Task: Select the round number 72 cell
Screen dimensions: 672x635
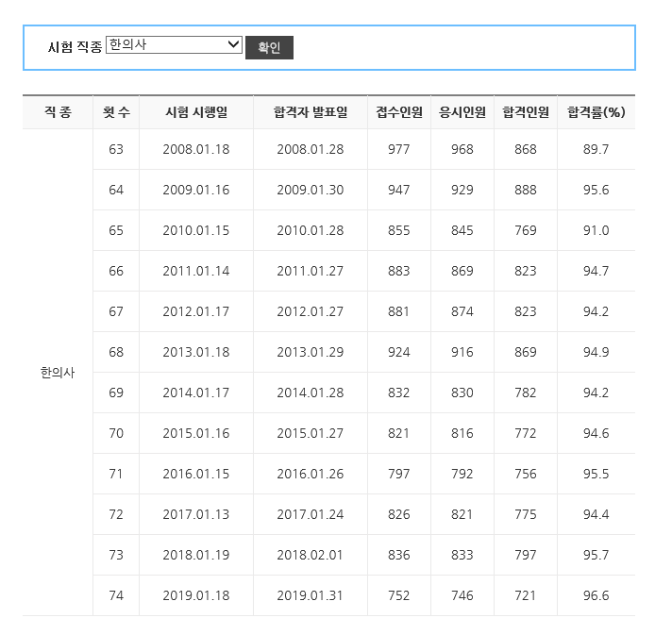Action: [116, 514]
